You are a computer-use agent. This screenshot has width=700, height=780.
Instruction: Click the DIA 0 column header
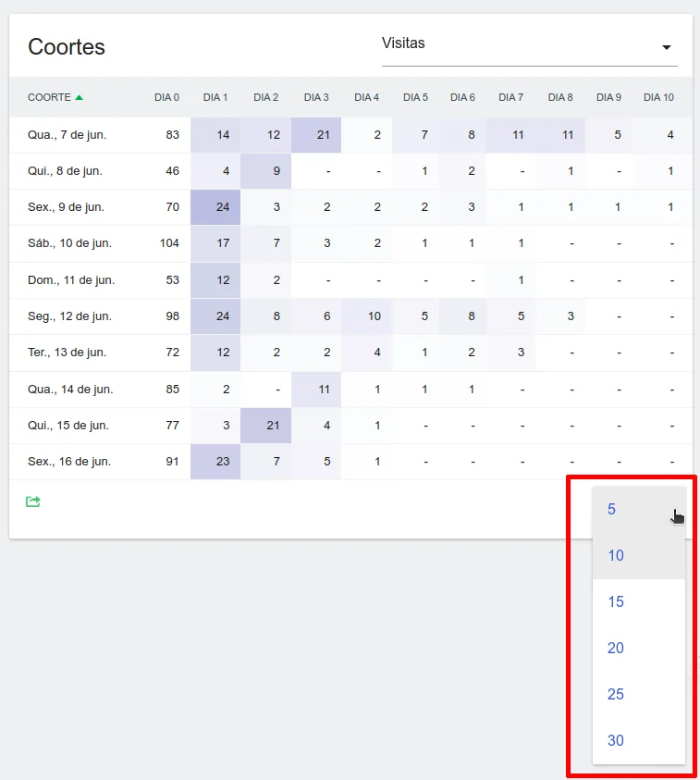(x=166, y=97)
